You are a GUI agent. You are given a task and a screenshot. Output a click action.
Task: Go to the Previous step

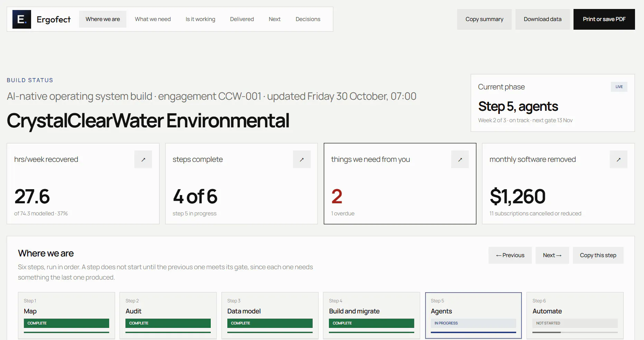tap(510, 255)
